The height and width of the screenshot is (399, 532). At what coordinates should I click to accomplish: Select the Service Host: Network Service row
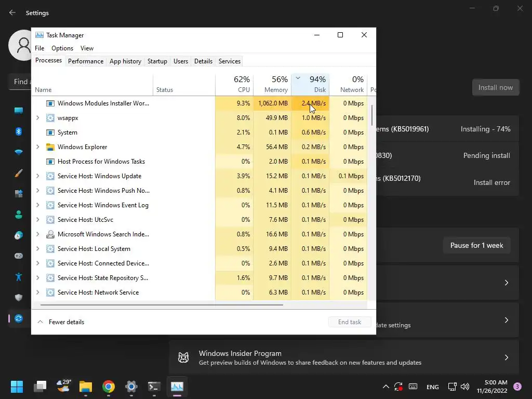pyautogui.click(x=199, y=292)
